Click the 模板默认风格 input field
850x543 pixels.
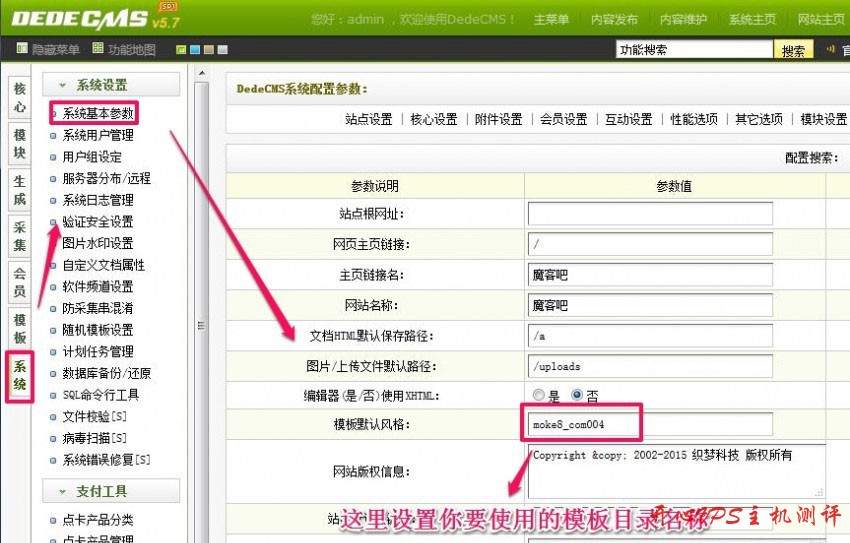point(650,424)
